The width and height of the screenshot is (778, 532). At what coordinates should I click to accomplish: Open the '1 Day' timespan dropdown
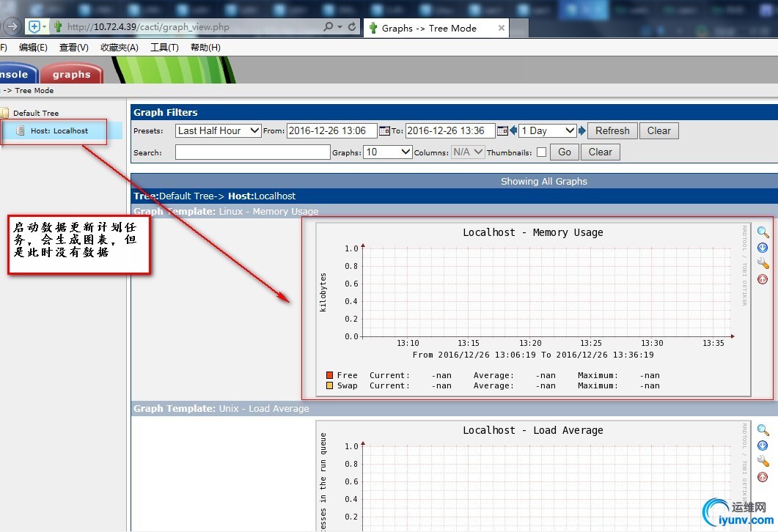[x=548, y=130]
